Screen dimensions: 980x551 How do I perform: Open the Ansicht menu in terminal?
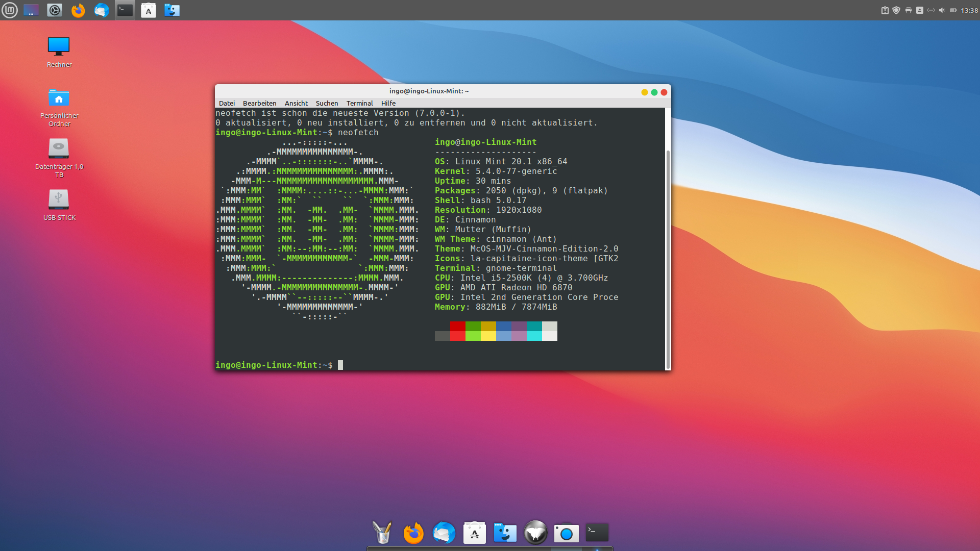pos(296,103)
